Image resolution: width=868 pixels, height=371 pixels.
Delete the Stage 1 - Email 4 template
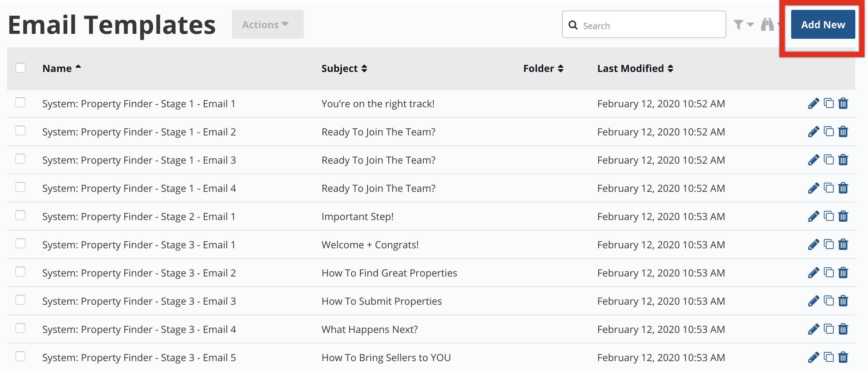[843, 188]
